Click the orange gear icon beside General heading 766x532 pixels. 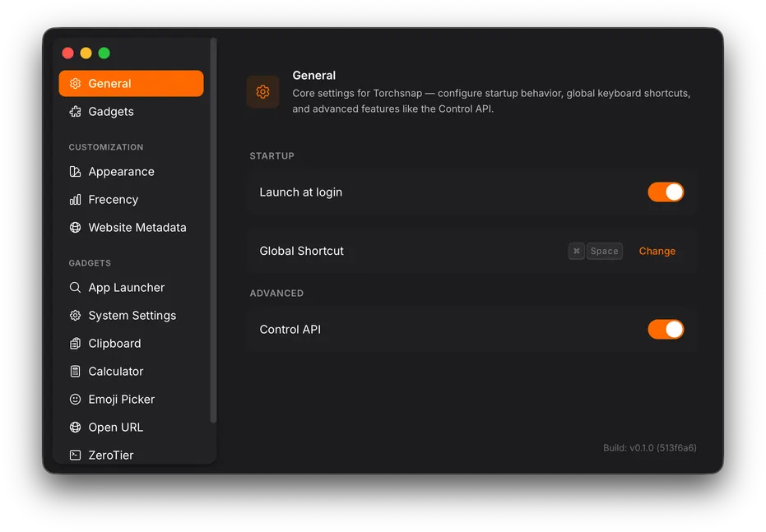(262, 92)
